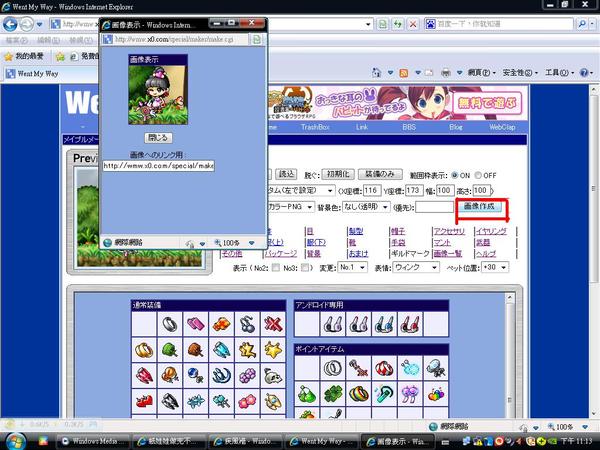Viewport: 600px width, 450px height.
Task: Click the 読込 button
Action: [x=286, y=174]
